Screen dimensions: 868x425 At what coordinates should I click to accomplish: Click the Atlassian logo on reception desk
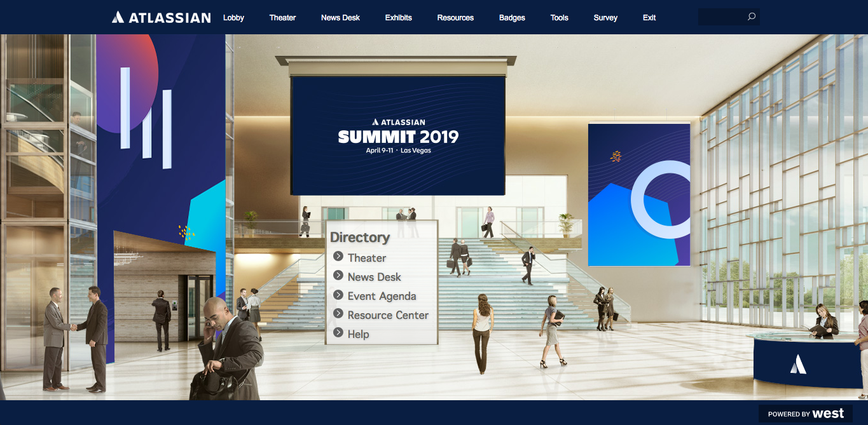coord(798,364)
